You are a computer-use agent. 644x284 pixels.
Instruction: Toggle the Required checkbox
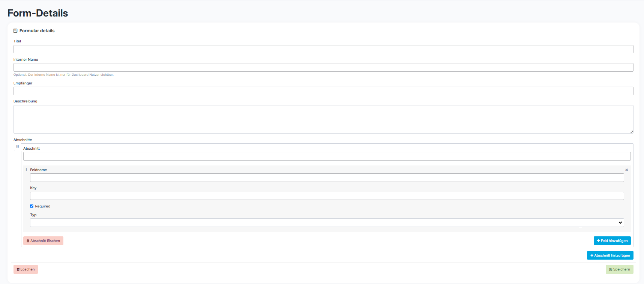(32, 206)
